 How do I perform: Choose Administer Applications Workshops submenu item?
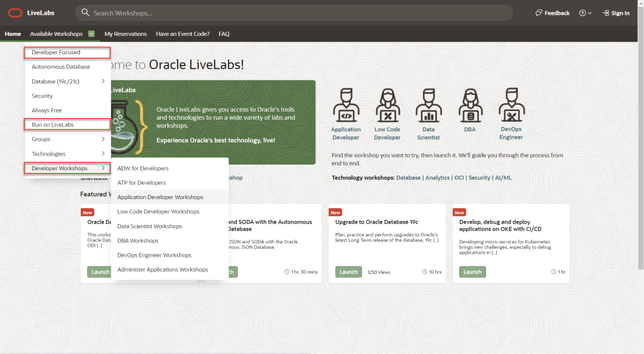[x=169, y=269]
